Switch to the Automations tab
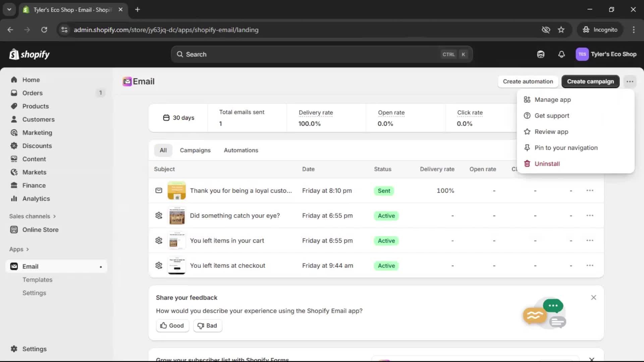 coord(241,150)
